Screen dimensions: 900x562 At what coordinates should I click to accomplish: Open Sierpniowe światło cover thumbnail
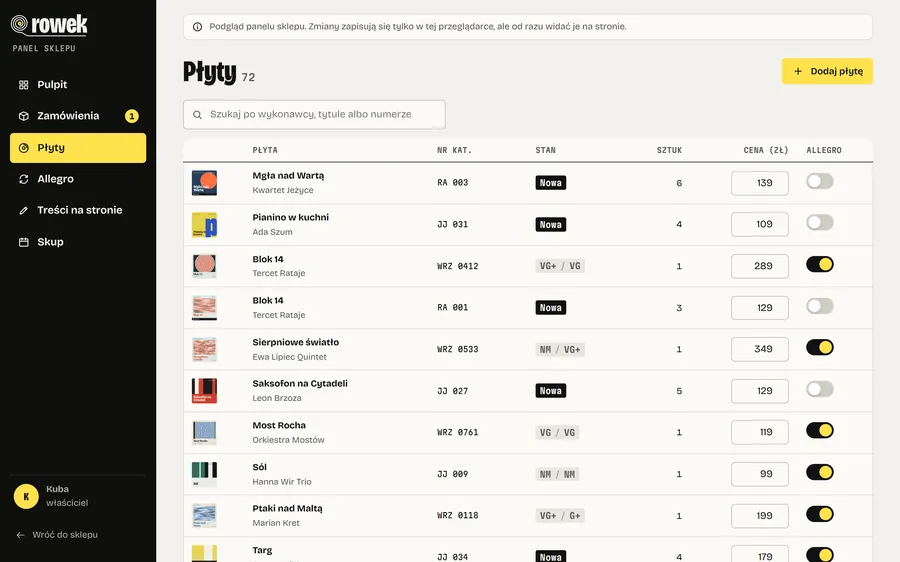204,350
